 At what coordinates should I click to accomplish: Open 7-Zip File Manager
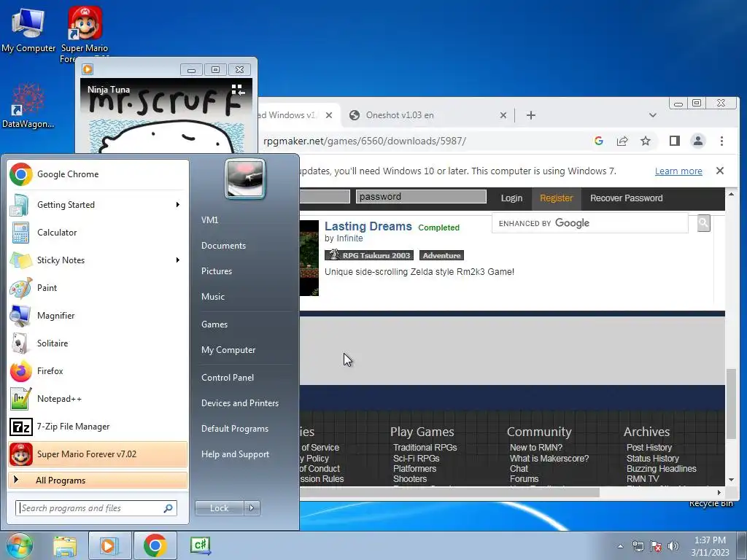(98, 426)
